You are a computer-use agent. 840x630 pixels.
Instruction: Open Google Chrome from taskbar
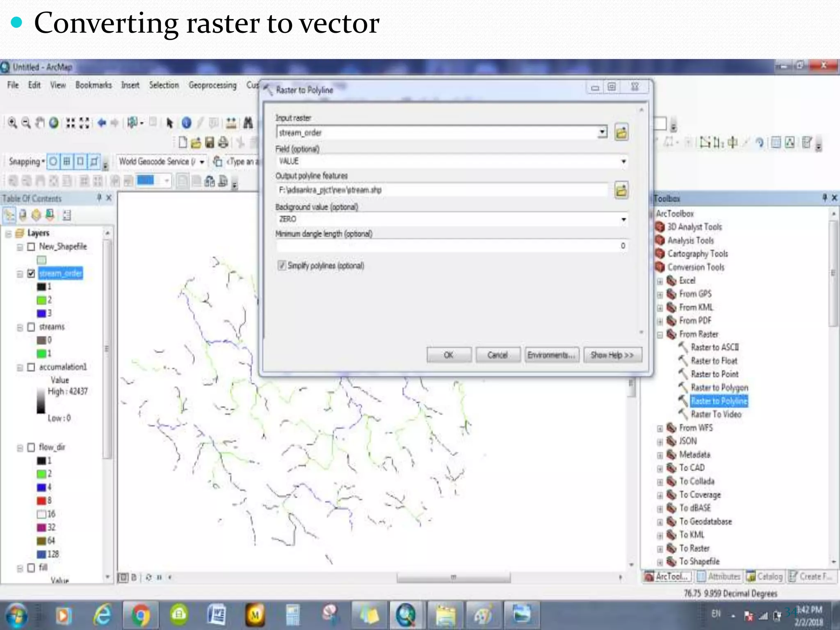click(140, 615)
